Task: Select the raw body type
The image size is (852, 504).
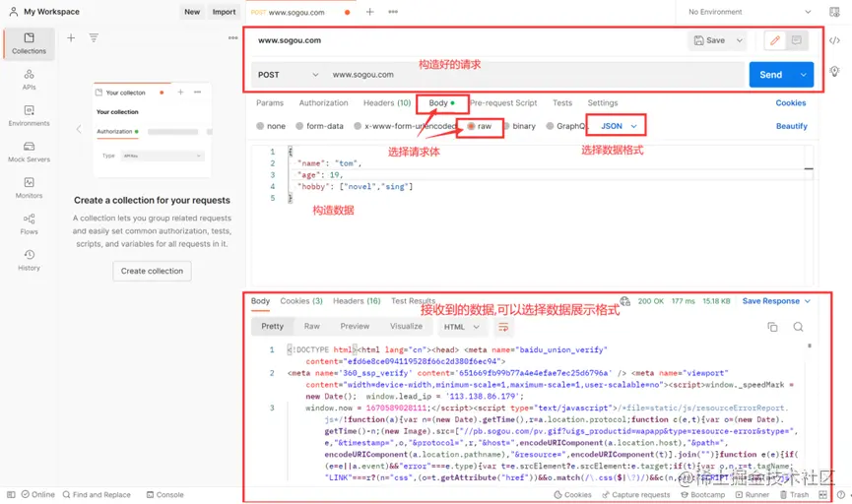Action: click(x=480, y=126)
